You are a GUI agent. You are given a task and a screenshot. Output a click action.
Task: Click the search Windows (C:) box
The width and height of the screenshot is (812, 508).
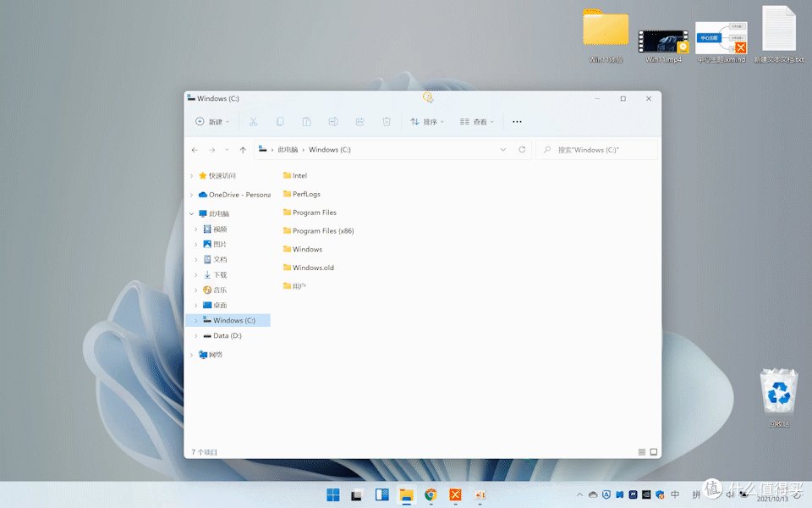pyautogui.click(x=596, y=150)
